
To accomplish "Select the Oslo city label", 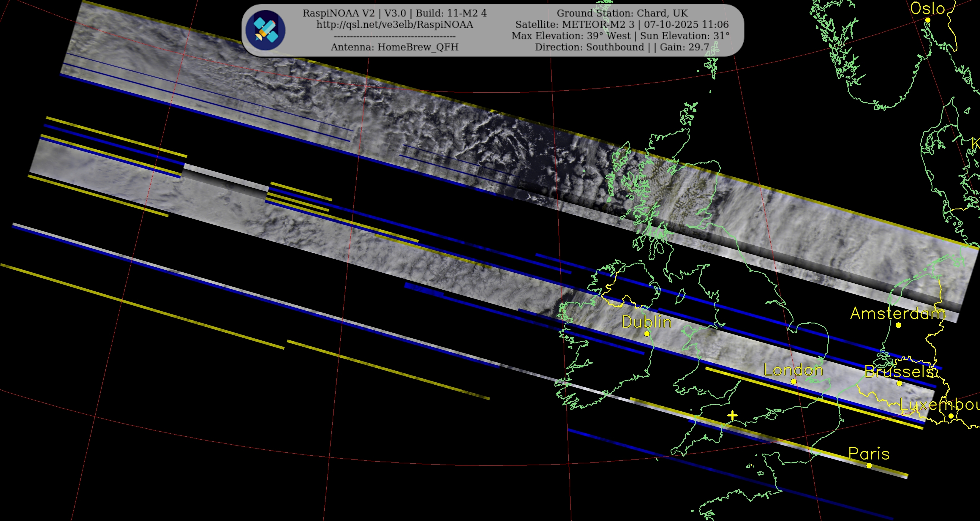I will pos(927,8).
